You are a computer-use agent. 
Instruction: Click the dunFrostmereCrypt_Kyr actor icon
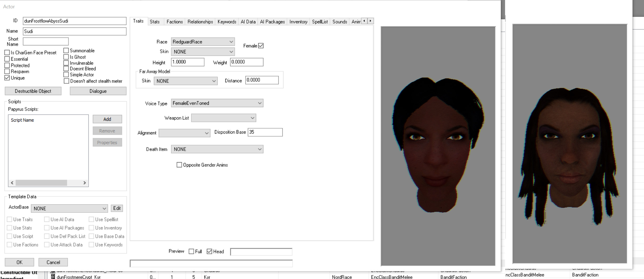(x=53, y=276)
